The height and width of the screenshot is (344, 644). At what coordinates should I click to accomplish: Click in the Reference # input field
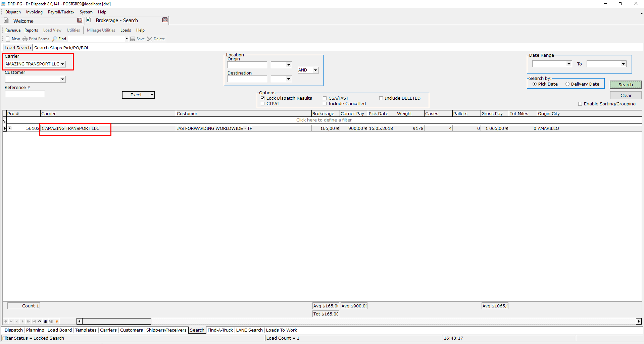[25, 94]
